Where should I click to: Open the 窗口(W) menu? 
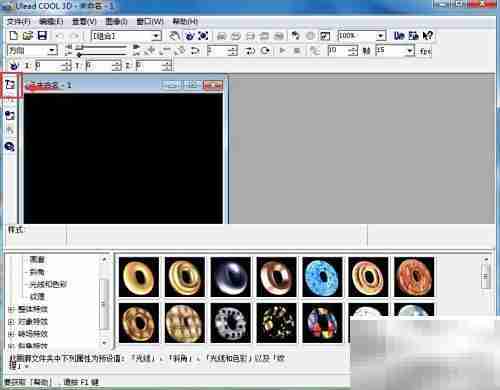point(150,22)
